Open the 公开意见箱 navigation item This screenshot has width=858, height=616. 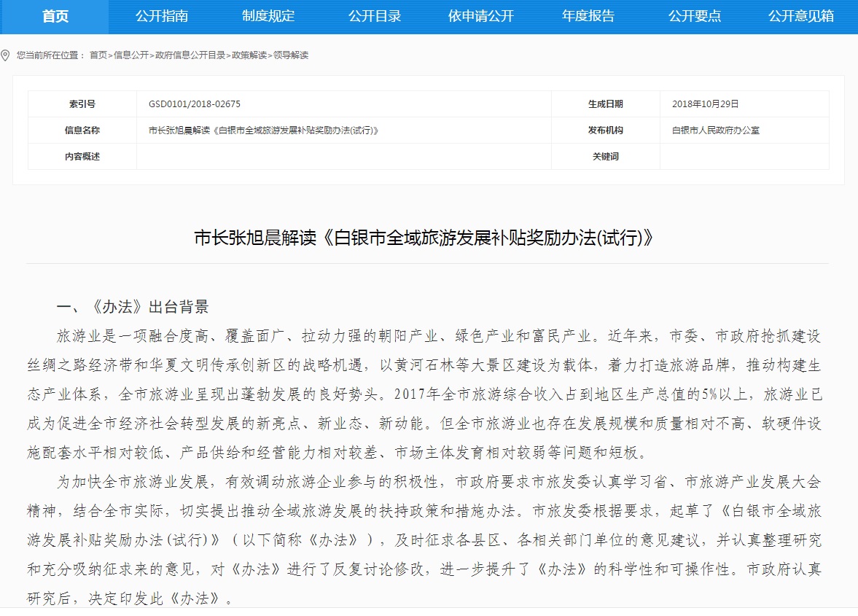point(801,16)
